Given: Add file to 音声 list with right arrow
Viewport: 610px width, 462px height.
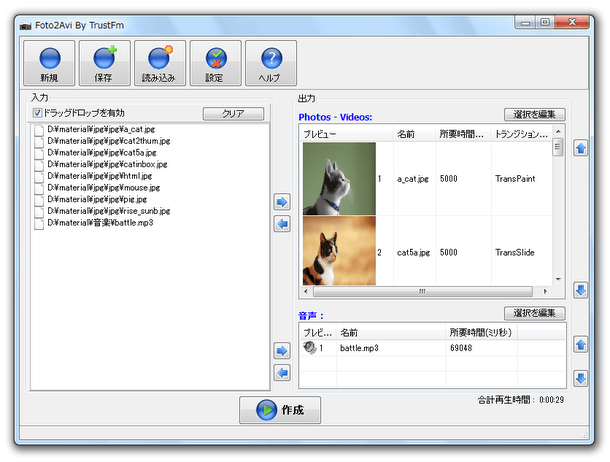Looking at the screenshot, I should (282, 351).
